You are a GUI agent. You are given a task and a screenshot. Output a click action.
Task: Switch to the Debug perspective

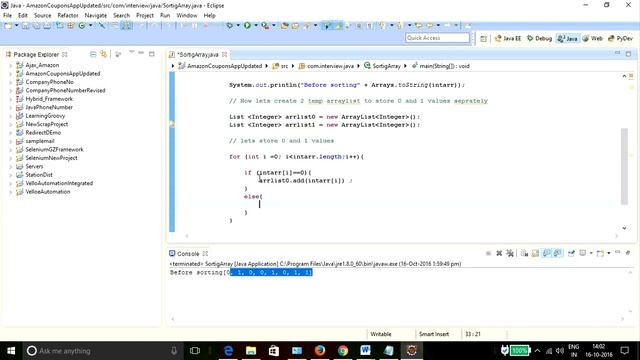pyautogui.click(x=539, y=38)
